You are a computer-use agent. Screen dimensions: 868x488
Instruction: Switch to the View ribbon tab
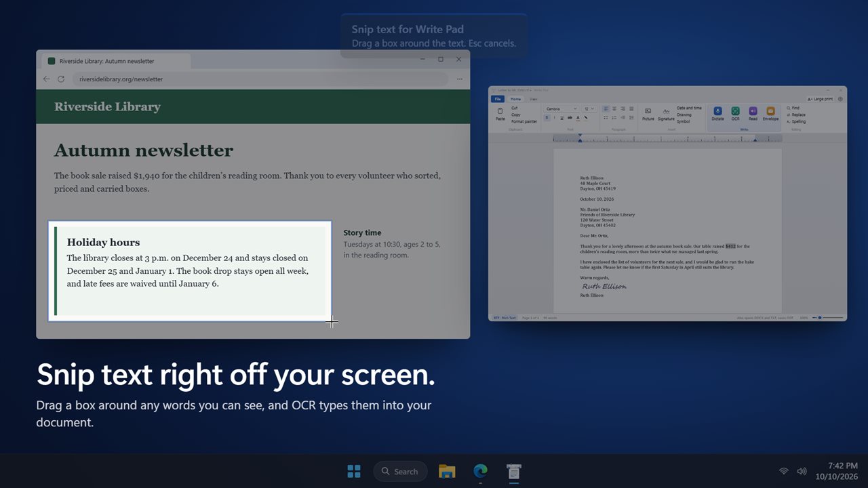pos(534,99)
